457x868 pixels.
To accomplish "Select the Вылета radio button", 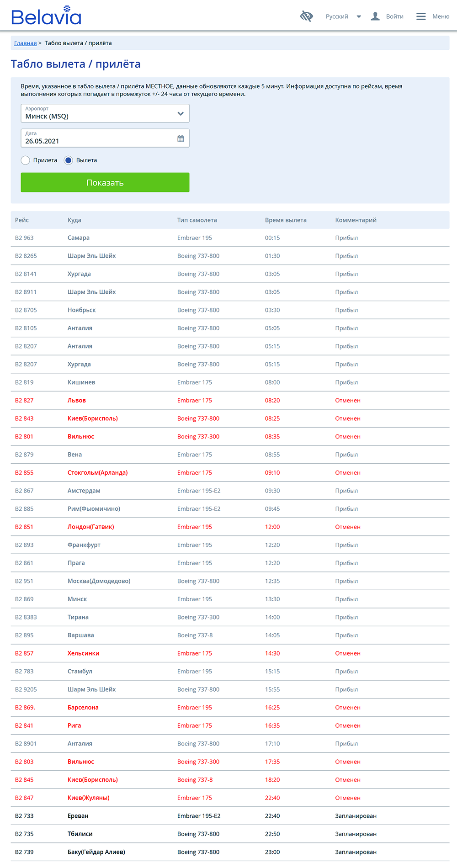I will [69, 160].
